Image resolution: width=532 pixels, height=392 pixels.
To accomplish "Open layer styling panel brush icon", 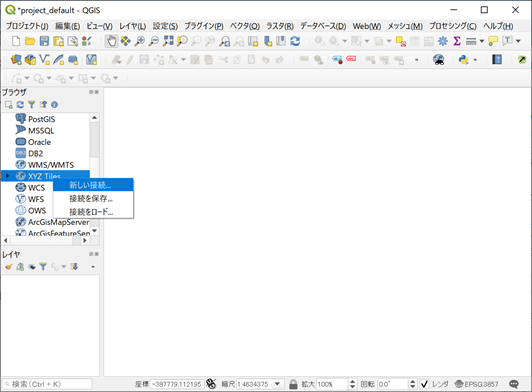I will click(8, 267).
